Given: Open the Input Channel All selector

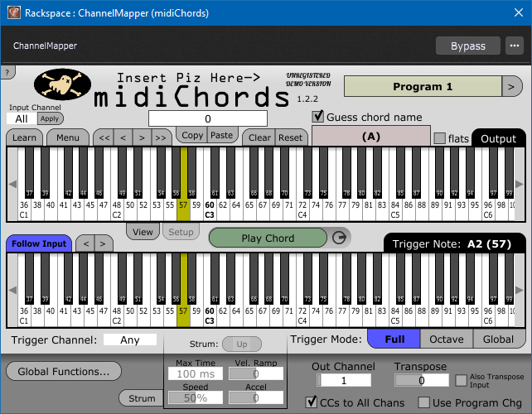Looking at the screenshot, I should click(22, 118).
